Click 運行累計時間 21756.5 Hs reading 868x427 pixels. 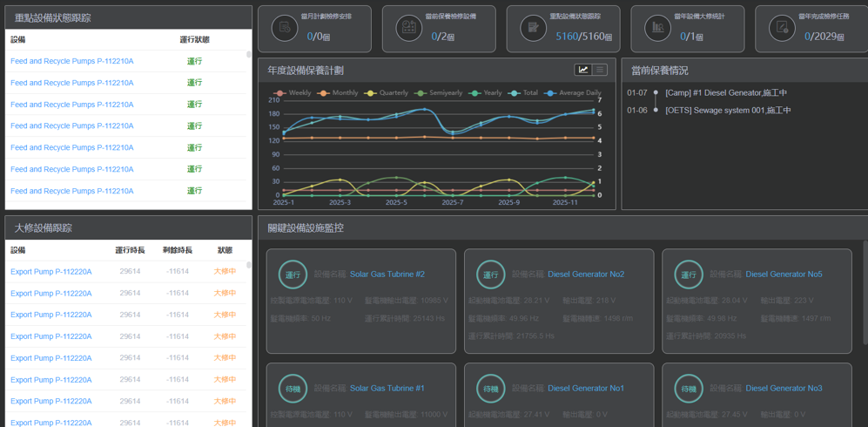[x=511, y=336]
